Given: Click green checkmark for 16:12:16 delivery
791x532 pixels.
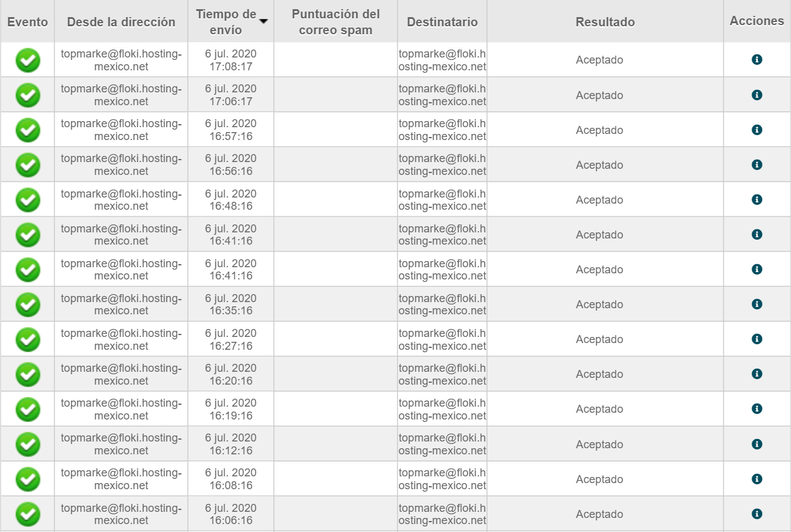Looking at the screenshot, I should tap(28, 444).
